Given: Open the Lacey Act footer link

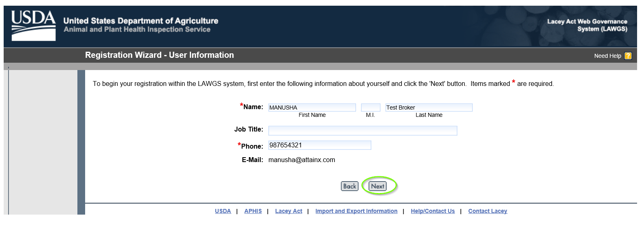Looking at the screenshot, I should [288, 211].
